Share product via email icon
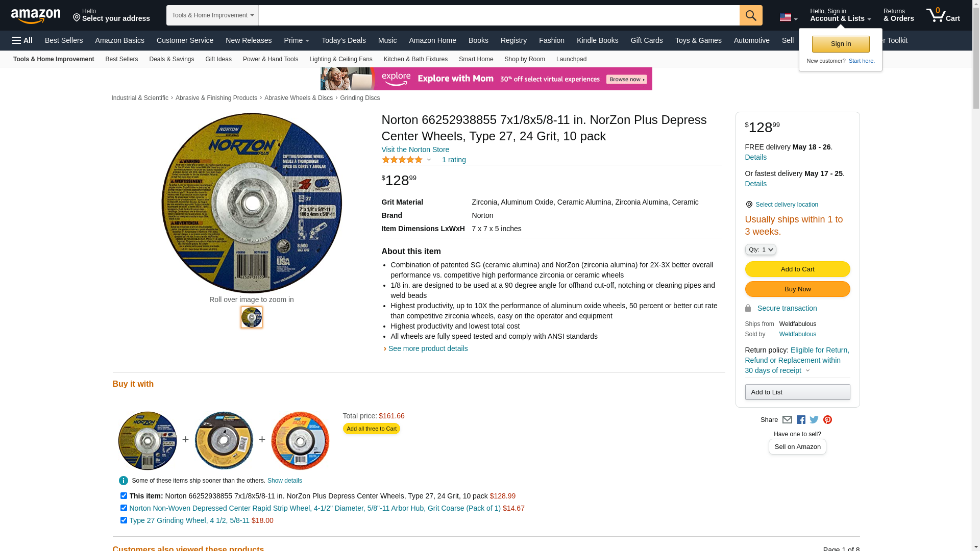980x551 pixels. [x=787, y=420]
